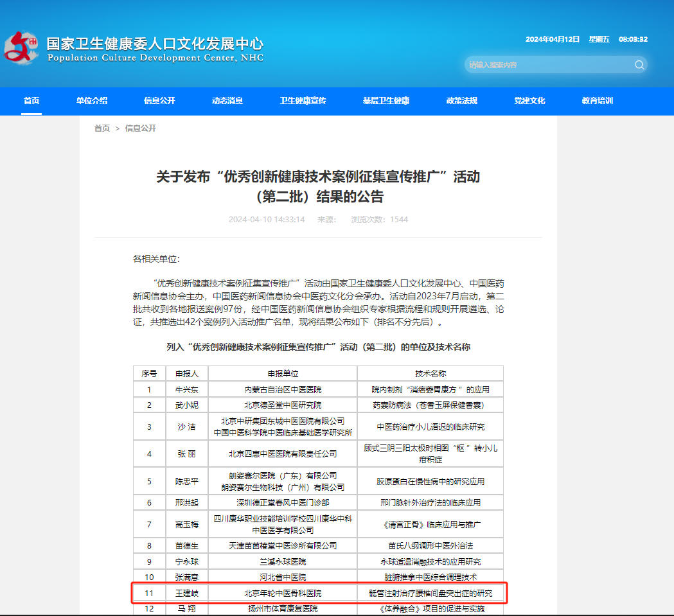Click the NHC center logo icon
The height and width of the screenshot is (616, 674).
(x=22, y=46)
